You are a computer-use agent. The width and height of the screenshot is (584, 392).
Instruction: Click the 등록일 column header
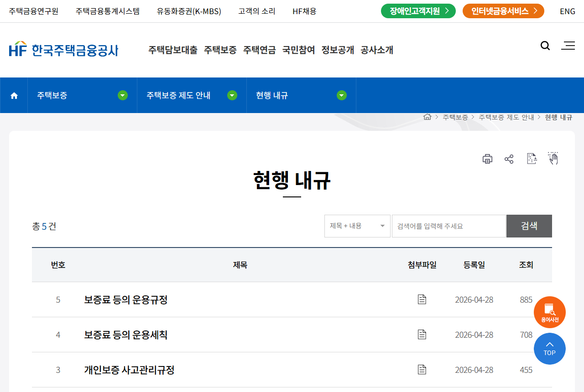click(x=474, y=265)
